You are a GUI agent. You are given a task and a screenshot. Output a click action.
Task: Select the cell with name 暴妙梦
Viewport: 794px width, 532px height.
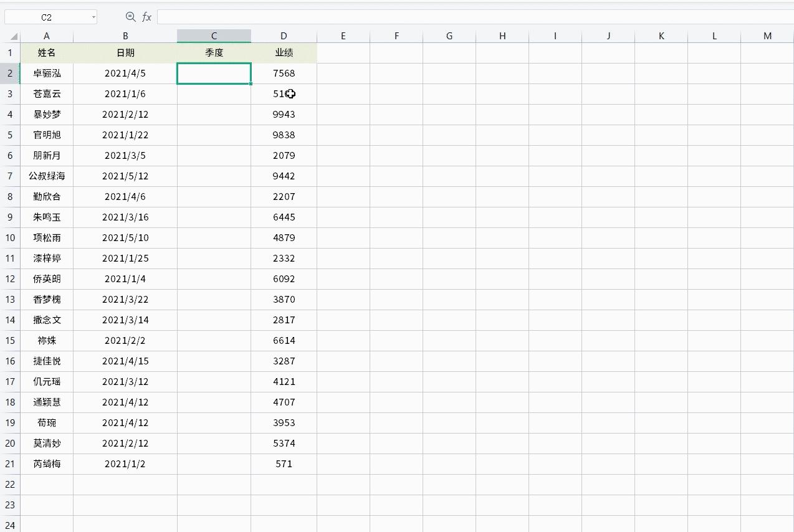click(x=47, y=115)
